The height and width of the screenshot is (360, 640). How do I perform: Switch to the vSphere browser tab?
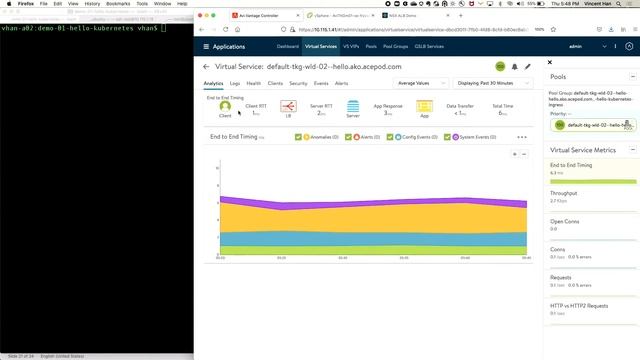pyautogui.click(x=340, y=16)
